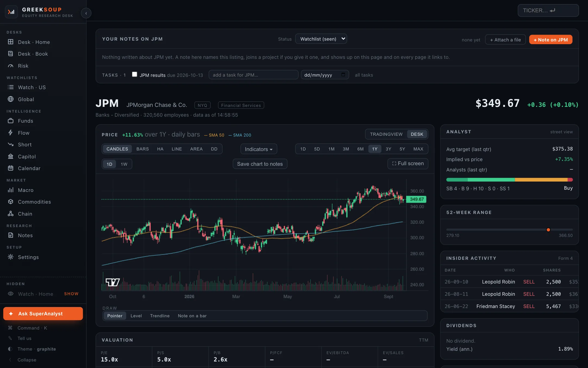Click the Command K shortcut icon
Screen dimensions: 588x368
[x=10, y=328]
